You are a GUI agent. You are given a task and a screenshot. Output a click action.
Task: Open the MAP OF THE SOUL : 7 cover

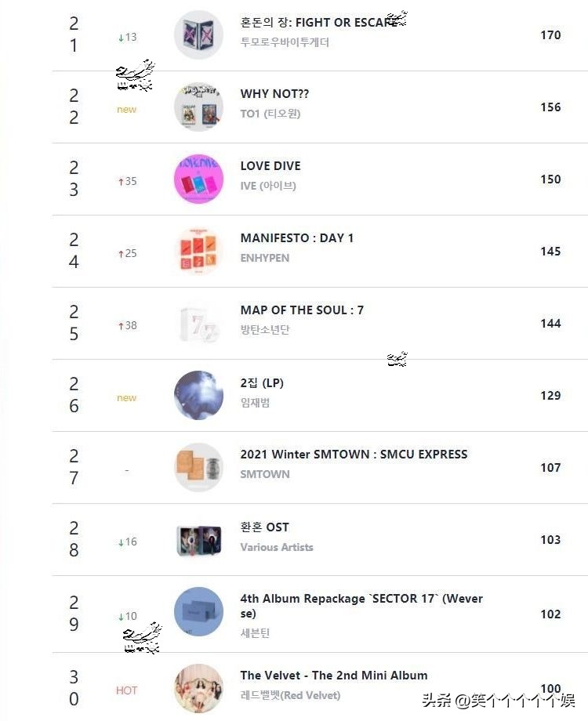pos(198,324)
